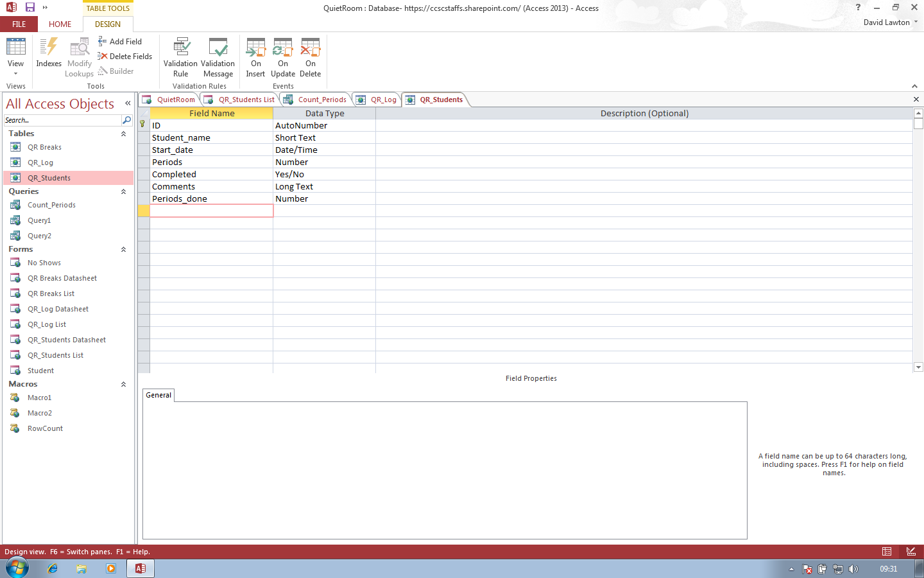The height and width of the screenshot is (578, 924).
Task: Select Macro2 in navigation pane
Action: pos(68,413)
